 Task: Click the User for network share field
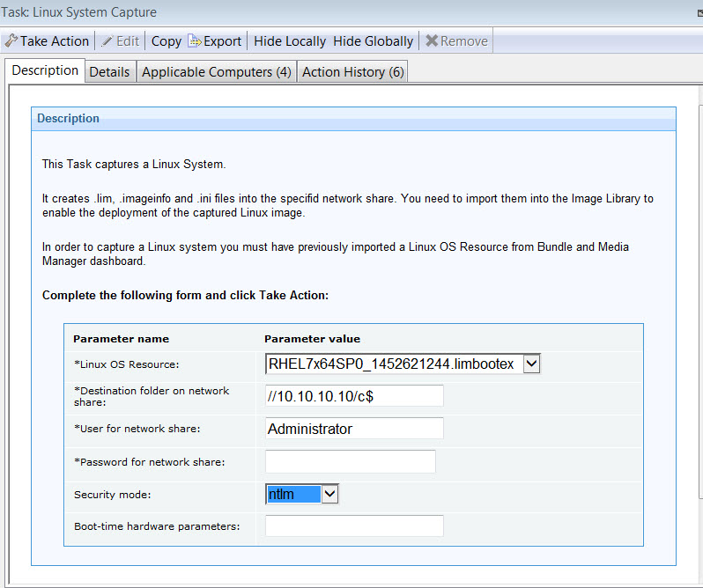[354, 429]
